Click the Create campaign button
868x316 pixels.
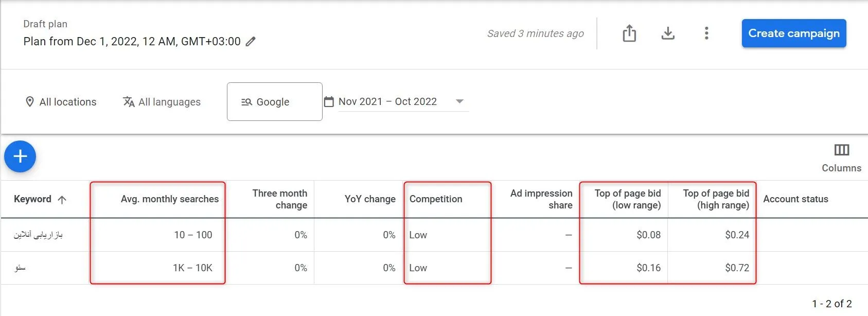point(794,33)
